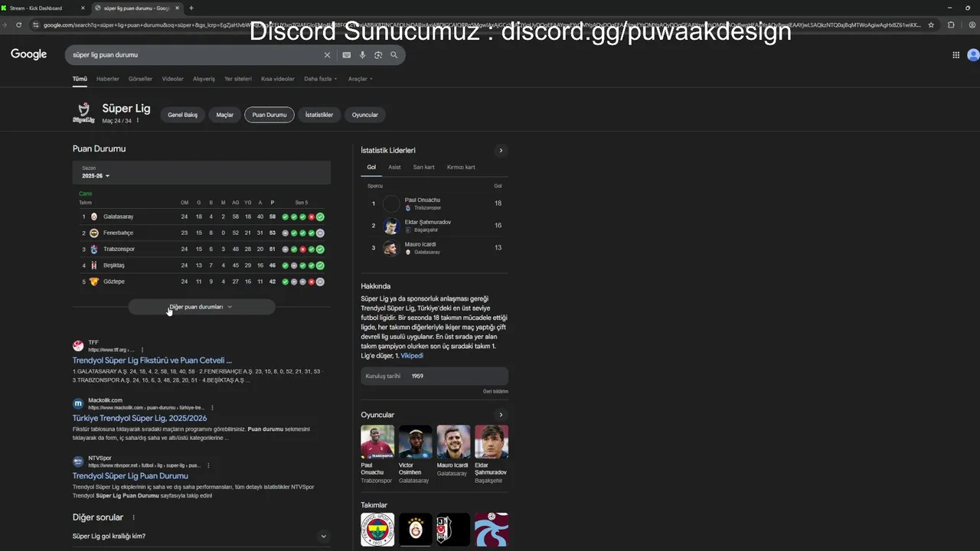
Task: Close the Kick Dashboard browser tab
Action: coord(83,8)
